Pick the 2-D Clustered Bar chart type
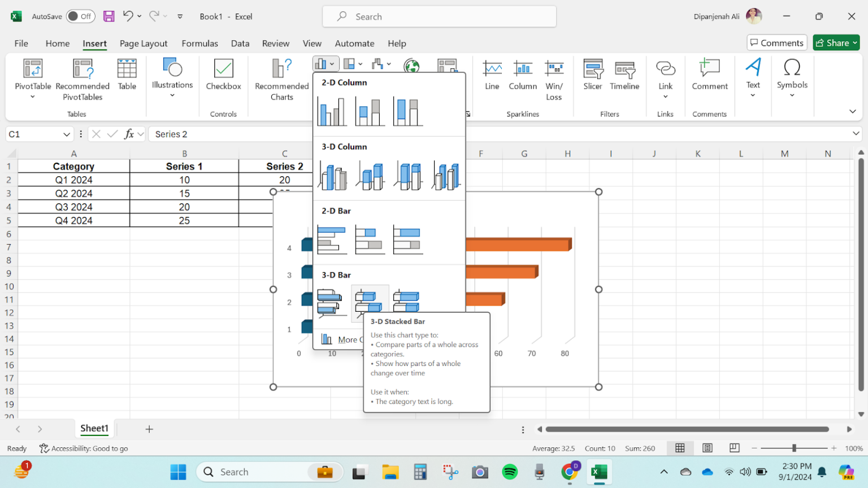Viewport: 868px width, 488px height. [332, 239]
